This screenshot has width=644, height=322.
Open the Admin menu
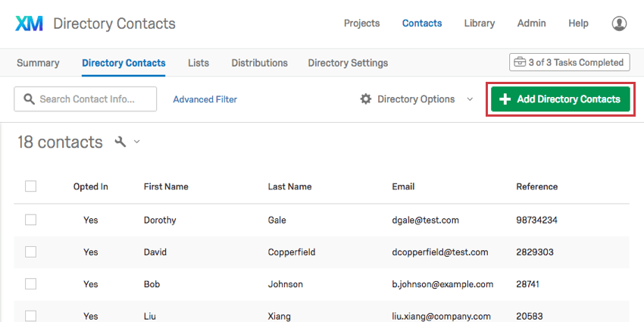coord(531,23)
